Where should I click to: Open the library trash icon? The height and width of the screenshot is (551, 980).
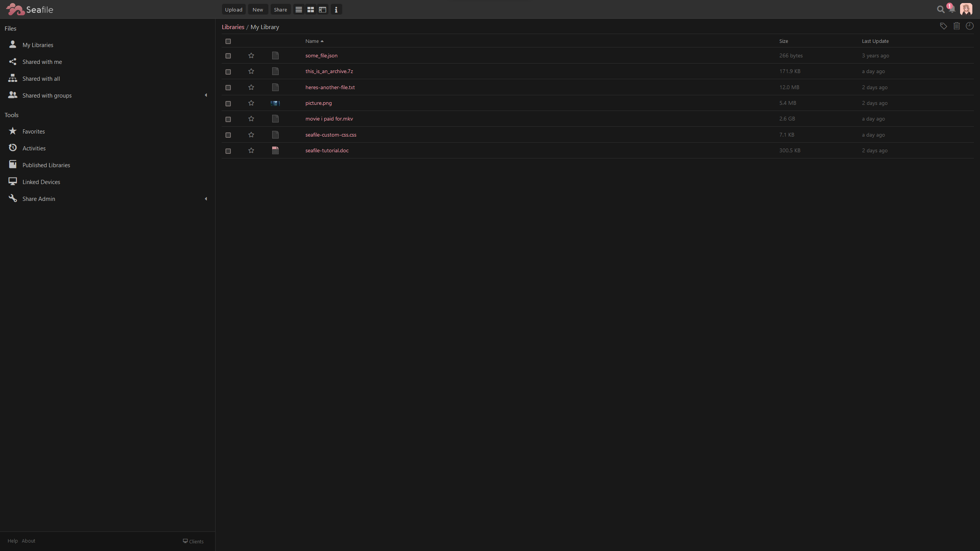point(957,26)
